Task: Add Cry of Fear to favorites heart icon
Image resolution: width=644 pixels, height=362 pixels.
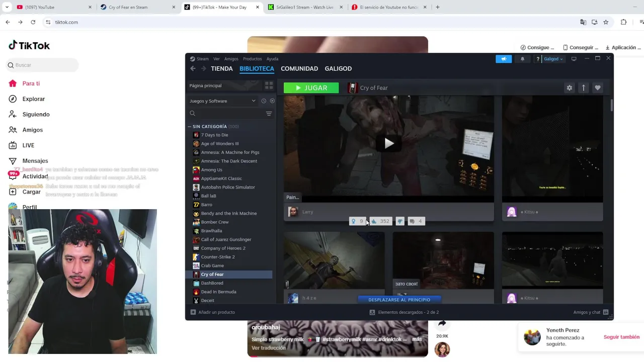Action: point(598,88)
